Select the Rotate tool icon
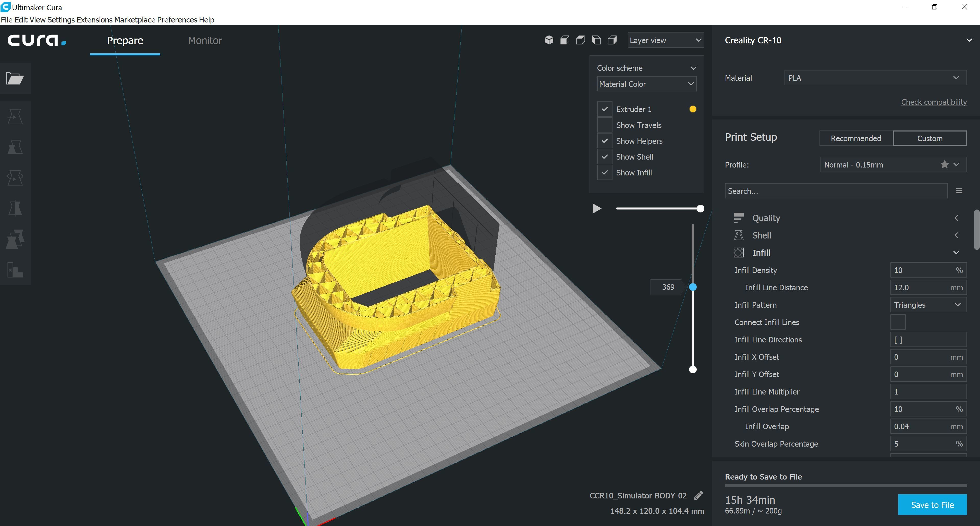 15,177
